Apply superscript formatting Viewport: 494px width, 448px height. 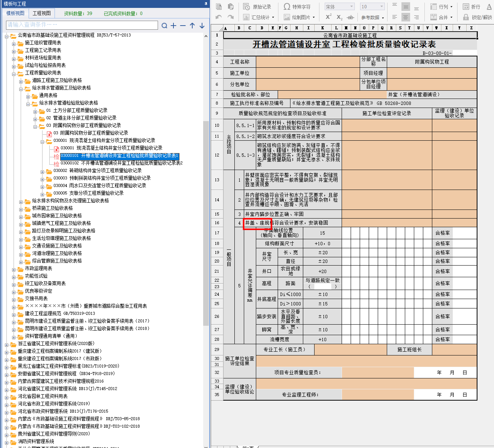328,17
